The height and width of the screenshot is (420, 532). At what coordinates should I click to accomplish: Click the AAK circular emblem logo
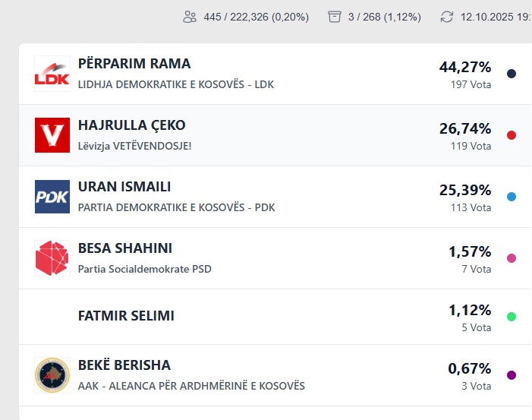(52, 375)
